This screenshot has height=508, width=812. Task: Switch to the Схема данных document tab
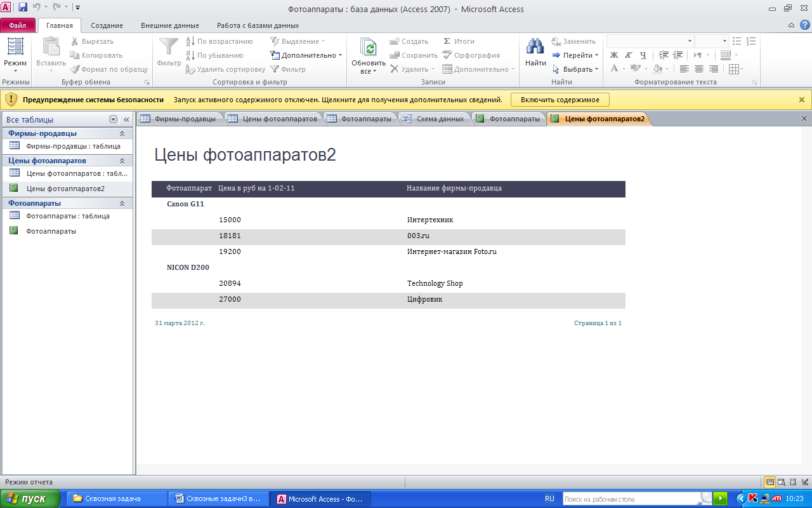[x=435, y=119]
